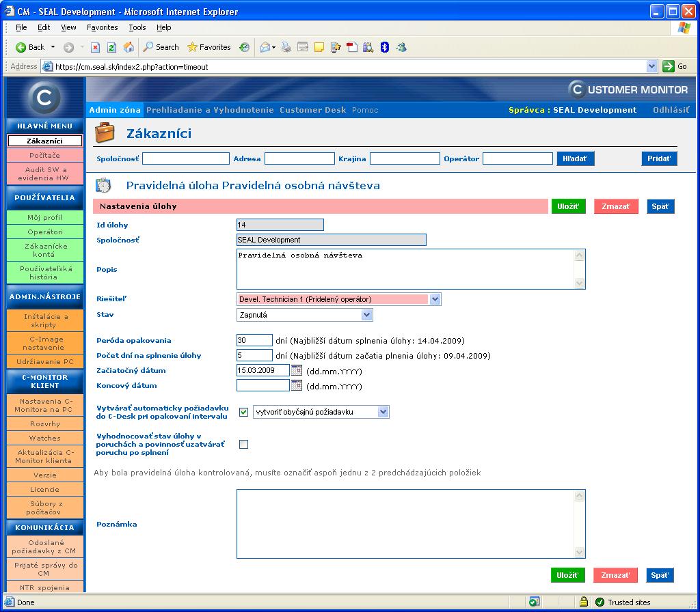Viewport: 700px width, 612px height.
Task: Open the Favorites menu in menu bar
Action: (103, 27)
